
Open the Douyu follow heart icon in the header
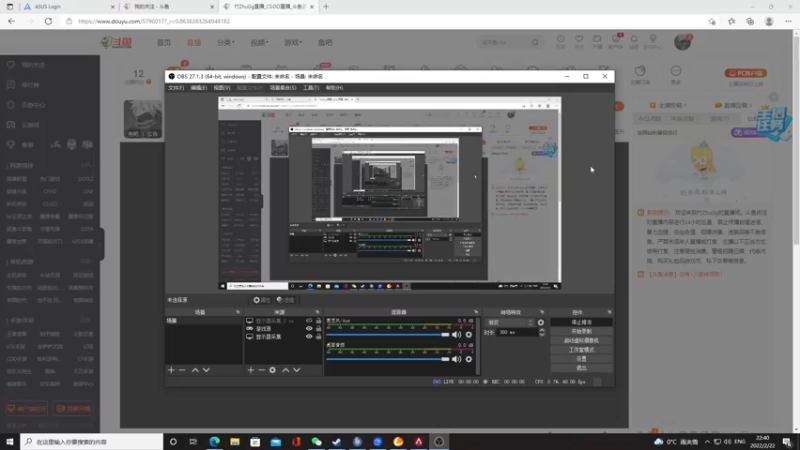click(x=579, y=41)
